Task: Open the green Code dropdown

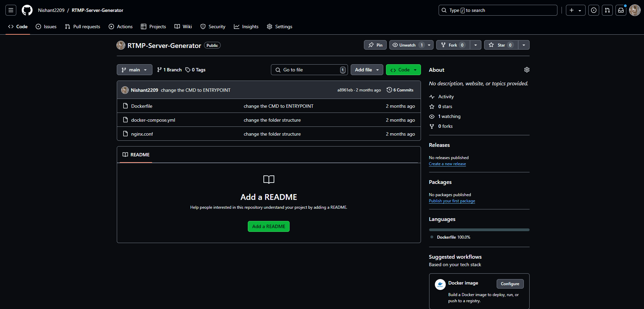Action: tap(403, 70)
